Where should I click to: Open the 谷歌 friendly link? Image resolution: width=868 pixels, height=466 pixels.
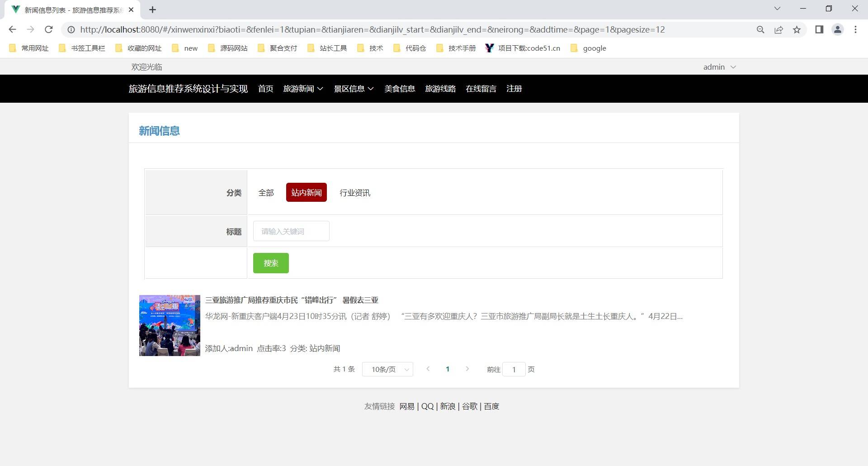(x=470, y=406)
